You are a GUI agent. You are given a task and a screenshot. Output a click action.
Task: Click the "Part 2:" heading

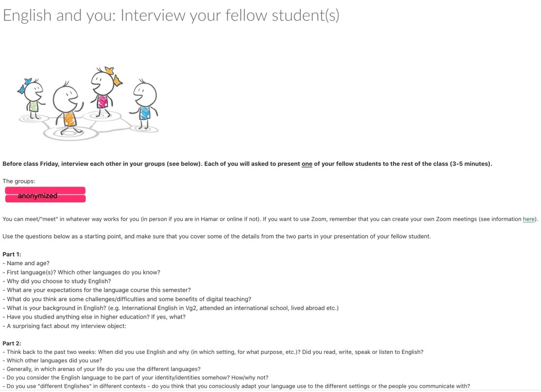[12, 343]
